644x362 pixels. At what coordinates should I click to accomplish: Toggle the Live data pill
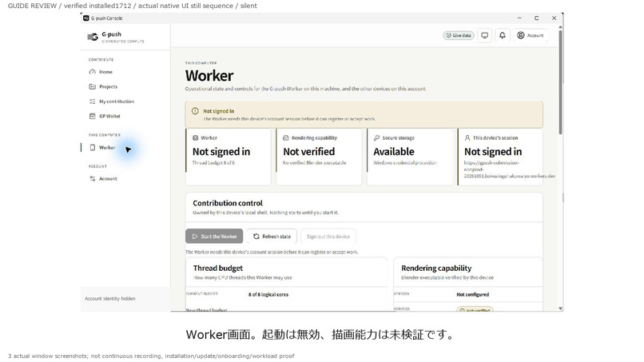[x=459, y=35]
